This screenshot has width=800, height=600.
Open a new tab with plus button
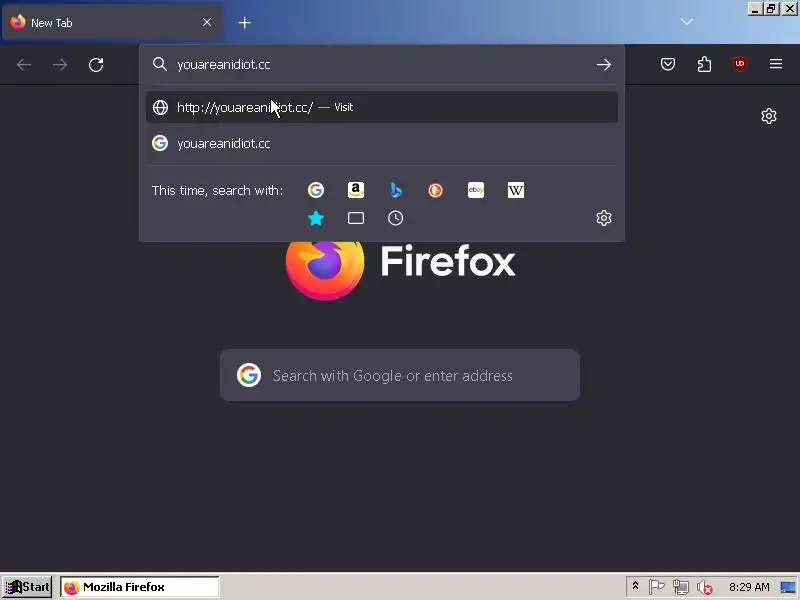[244, 22]
